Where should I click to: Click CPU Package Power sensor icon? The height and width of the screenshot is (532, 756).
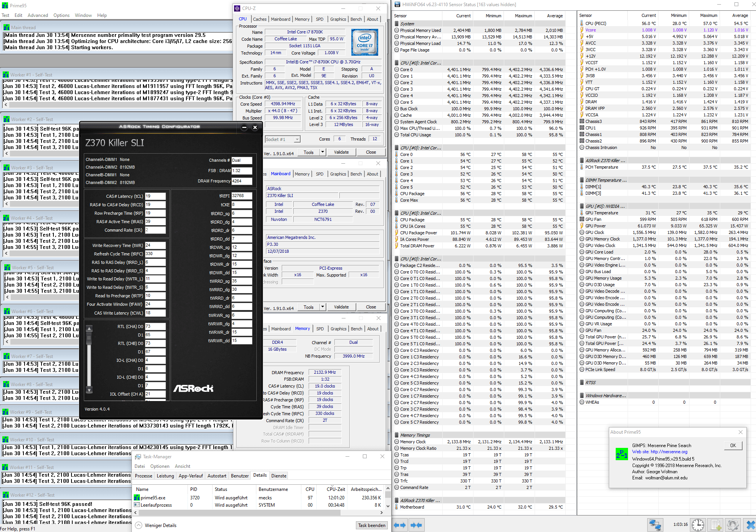pyautogui.click(x=397, y=232)
